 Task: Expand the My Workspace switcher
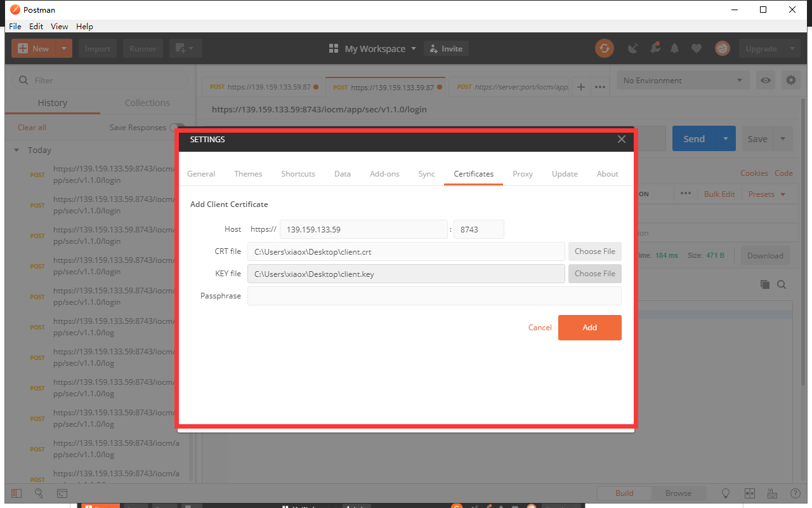[x=373, y=48]
